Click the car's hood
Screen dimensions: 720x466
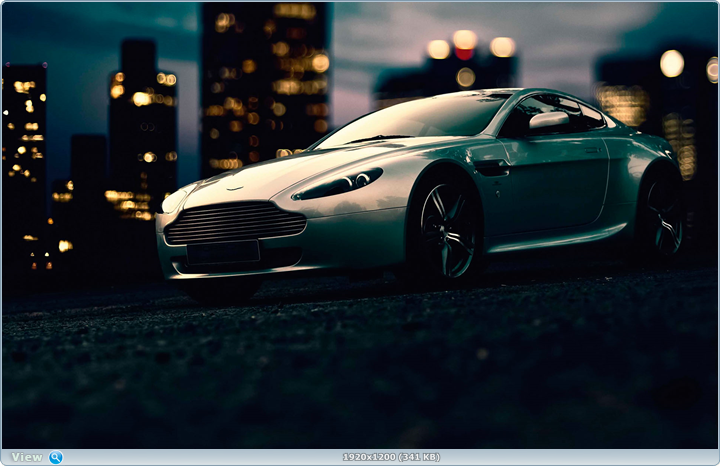tap(270, 170)
